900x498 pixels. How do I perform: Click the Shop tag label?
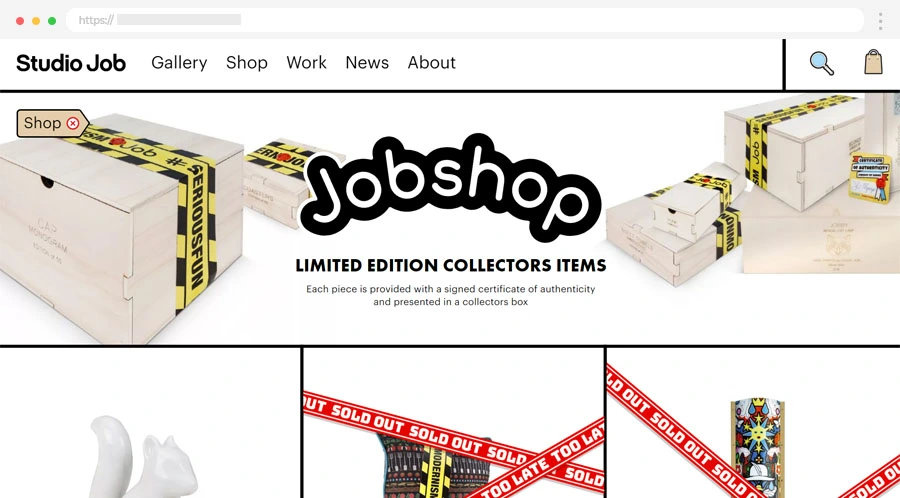pyautogui.click(x=42, y=123)
